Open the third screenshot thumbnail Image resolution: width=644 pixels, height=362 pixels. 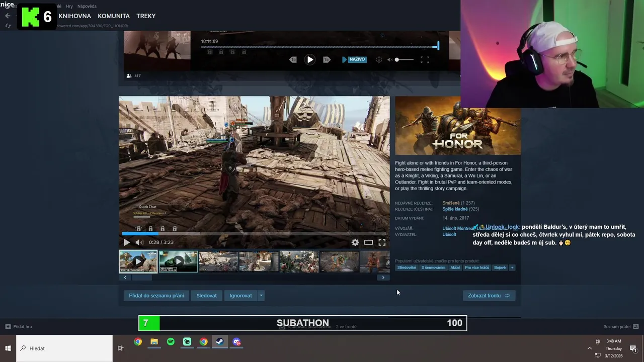(218, 261)
